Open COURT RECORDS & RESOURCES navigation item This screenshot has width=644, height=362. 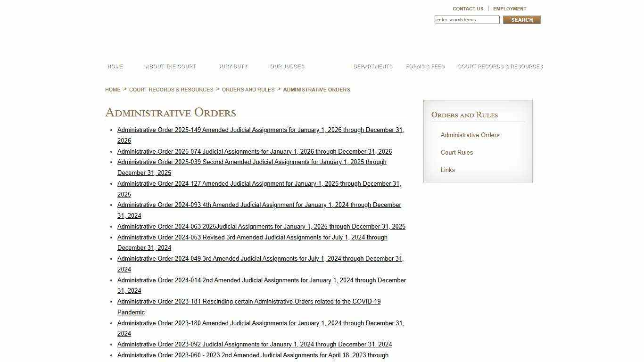coord(500,66)
